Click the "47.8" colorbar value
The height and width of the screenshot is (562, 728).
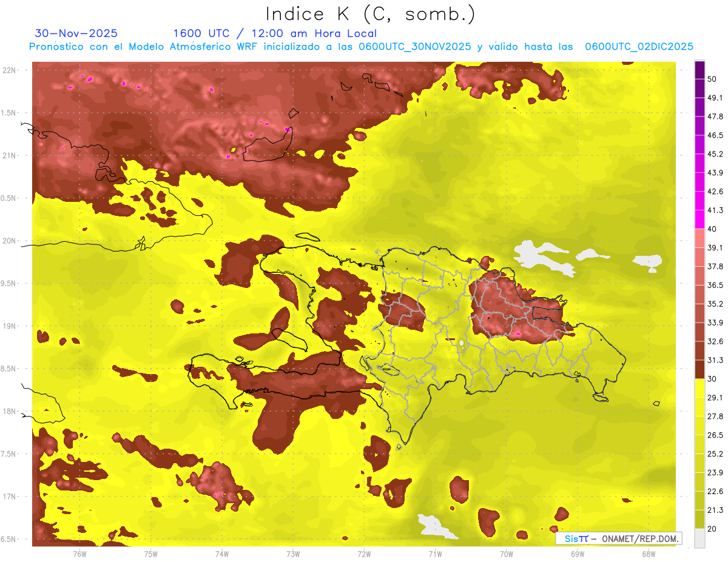click(715, 116)
